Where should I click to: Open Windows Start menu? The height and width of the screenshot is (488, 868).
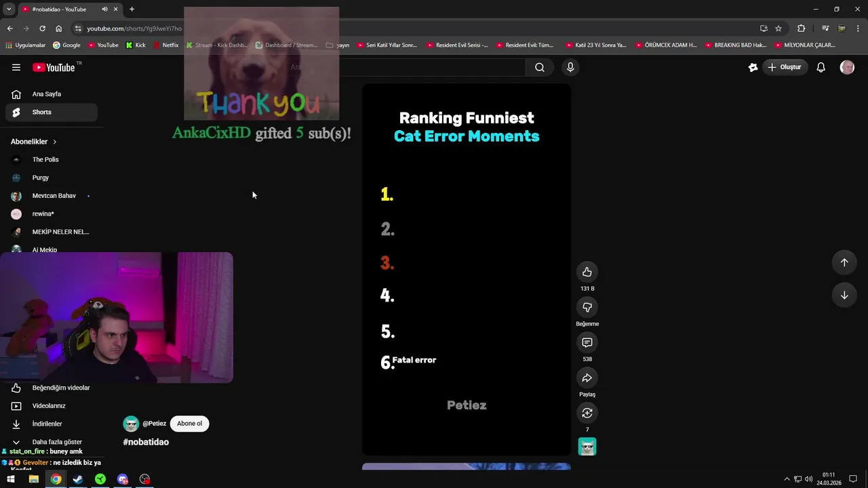click(11, 479)
